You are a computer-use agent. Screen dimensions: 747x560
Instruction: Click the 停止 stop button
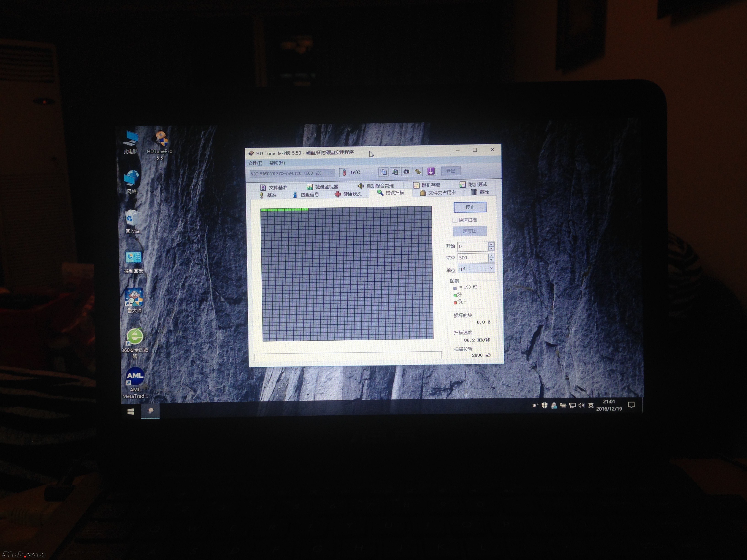(470, 207)
